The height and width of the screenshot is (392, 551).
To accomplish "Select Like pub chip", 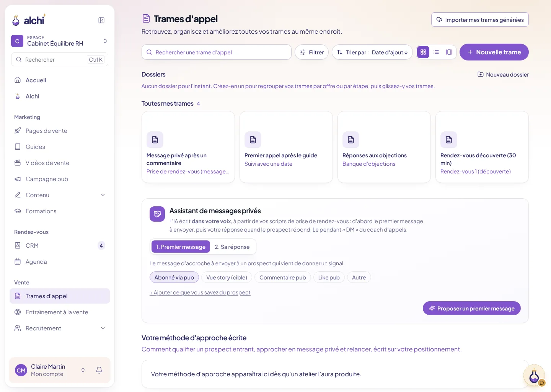I will tap(329, 277).
